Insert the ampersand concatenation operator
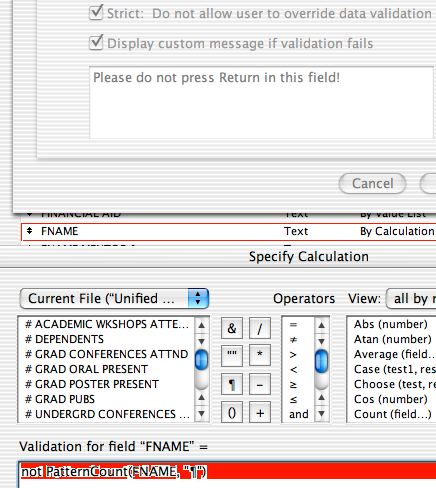 click(x=232, y=328)
